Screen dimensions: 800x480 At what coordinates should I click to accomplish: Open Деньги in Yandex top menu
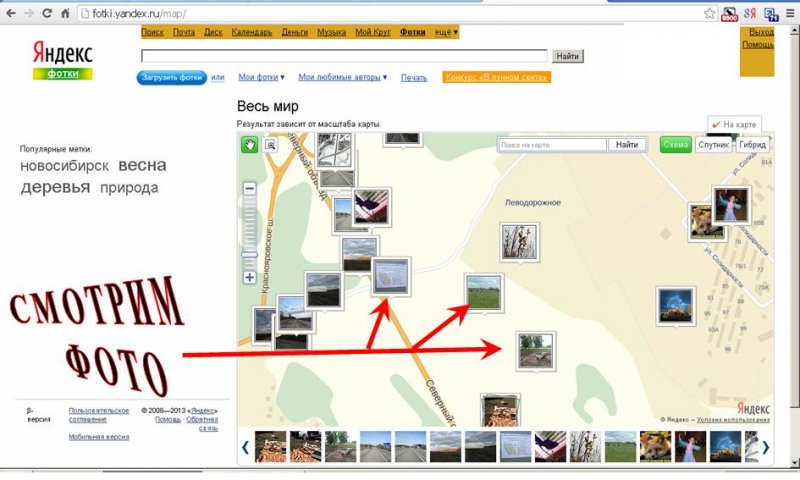click(x=294, y=32)
